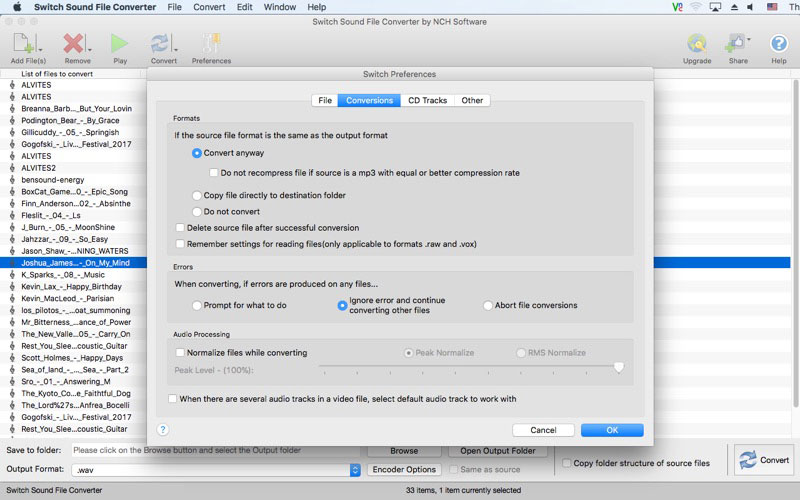The width and height of the screenshot is (800, 500).
Task: Click the music note icon beside ALVITES2
Action: click(12, 168)
